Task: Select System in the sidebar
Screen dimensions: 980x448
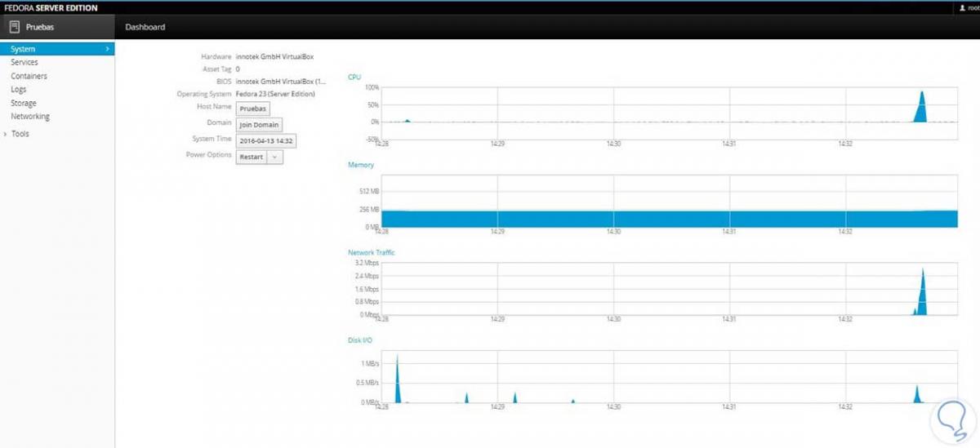Action: point(57,49)
